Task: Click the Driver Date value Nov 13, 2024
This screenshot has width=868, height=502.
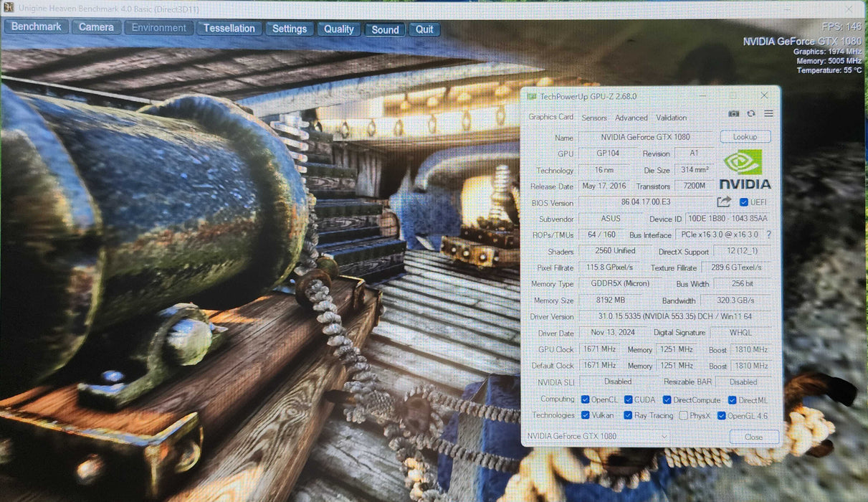Action: click(613, 332)
